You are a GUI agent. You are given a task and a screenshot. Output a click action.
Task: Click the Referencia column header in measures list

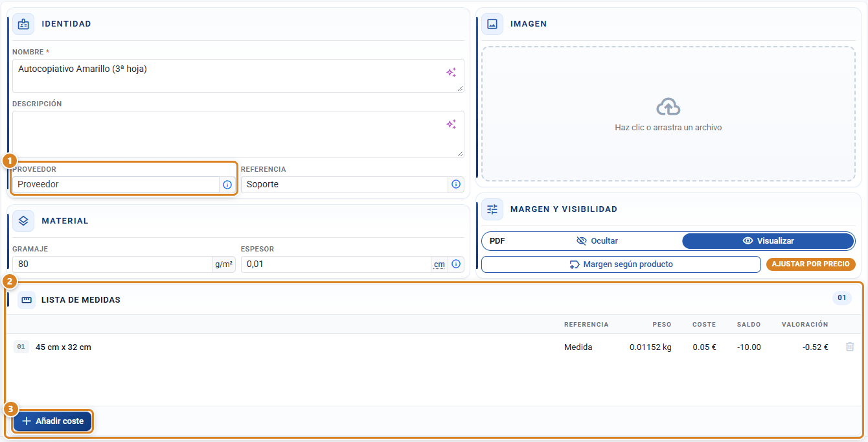(x=586, y=325)
